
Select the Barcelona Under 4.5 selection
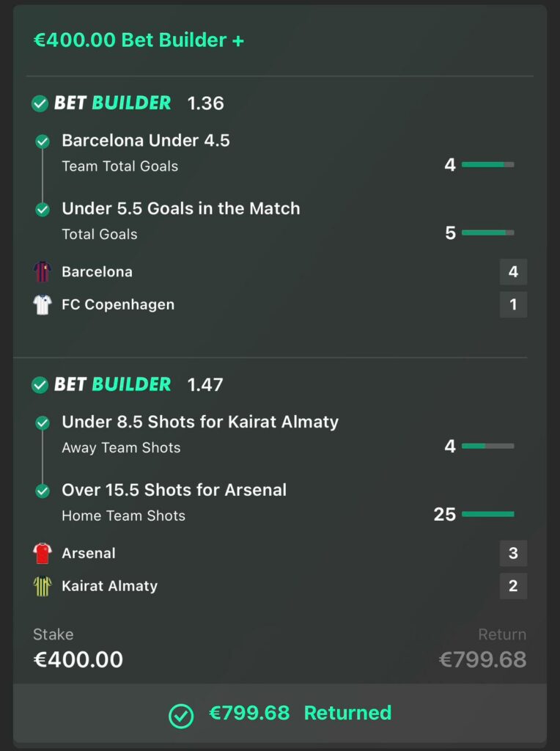click(146, 141)
